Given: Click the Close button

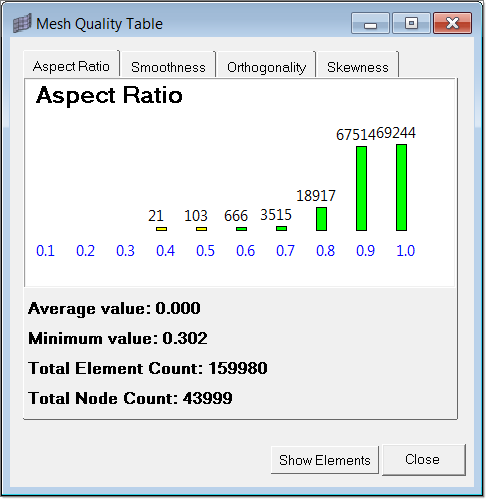Looking at the screenshot, I should pos(423,459).
